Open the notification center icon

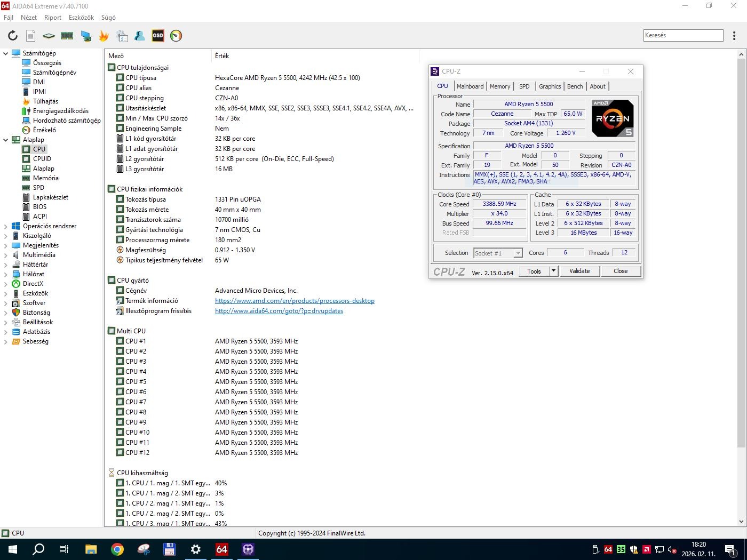(x=730, y=549)
